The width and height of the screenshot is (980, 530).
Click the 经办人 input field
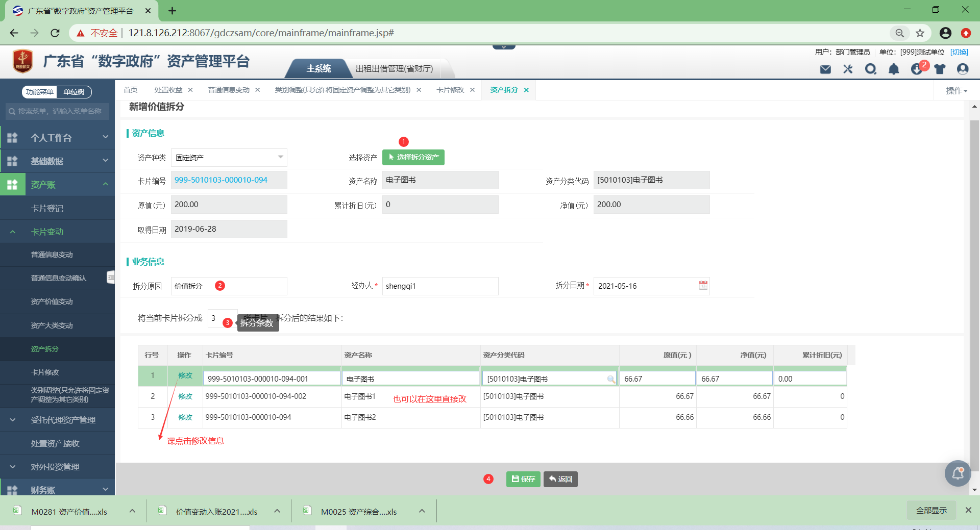pos(440,286)
